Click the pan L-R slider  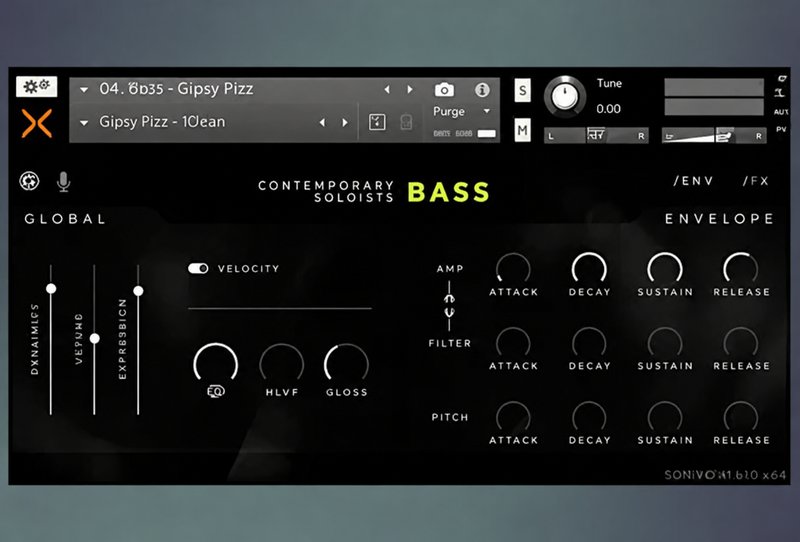596,135
